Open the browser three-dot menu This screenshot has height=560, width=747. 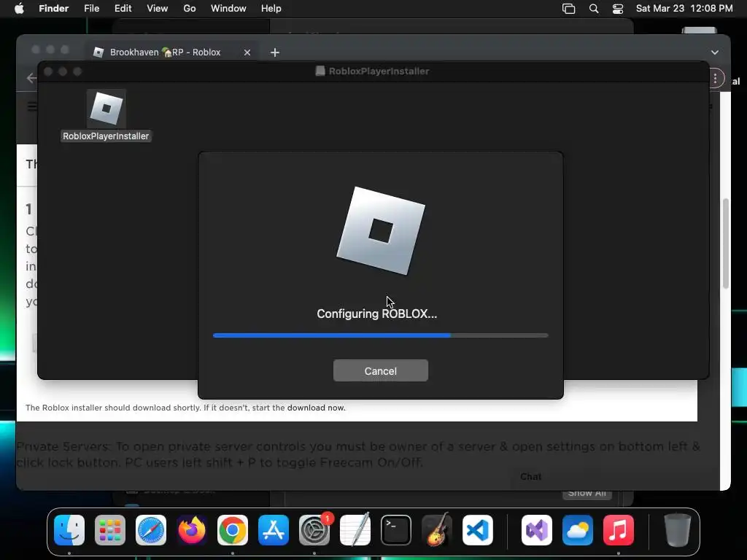pyautogui.click(x=715, y=79)
